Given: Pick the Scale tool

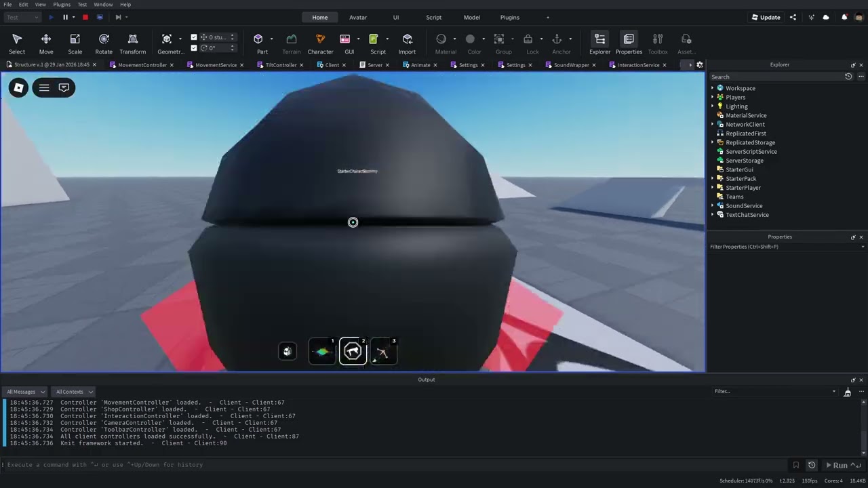Looking at the screenshot, I should (x=75, y=44).
